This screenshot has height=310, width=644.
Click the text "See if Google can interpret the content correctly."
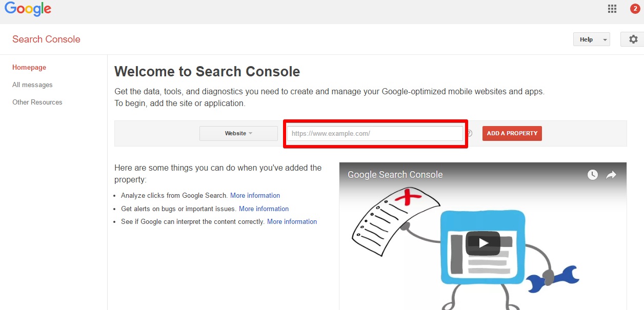point(193,222)
